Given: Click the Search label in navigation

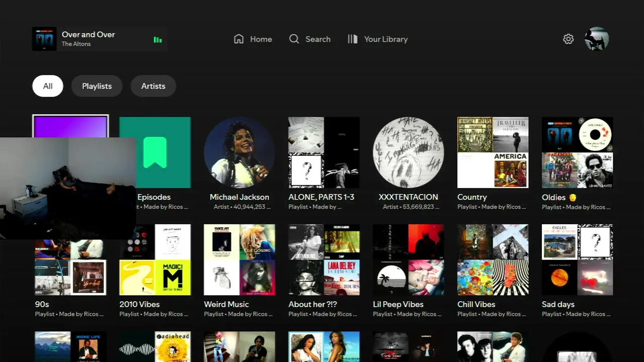Looking at the screenshot, I should (318, 39).
